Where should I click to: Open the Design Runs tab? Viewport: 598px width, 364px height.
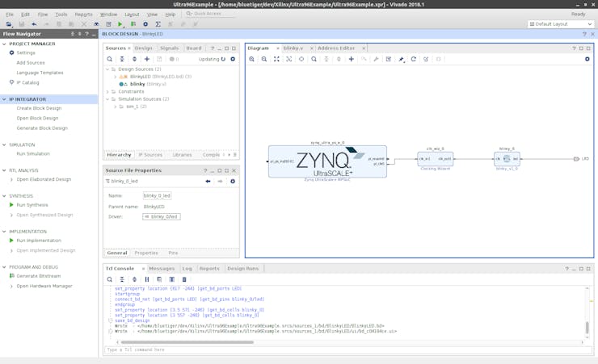243,269
